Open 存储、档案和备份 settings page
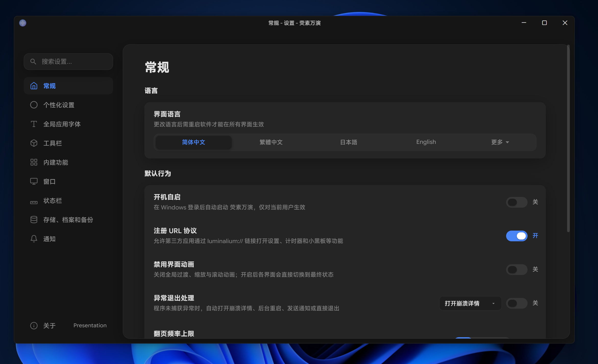Viewport: 598px width, 364px height. (68, 220)
